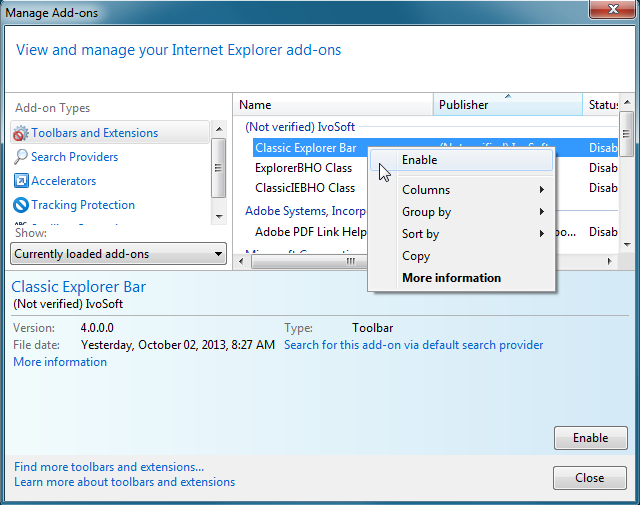Click Search for this add-on link

[x=413, y=345]
